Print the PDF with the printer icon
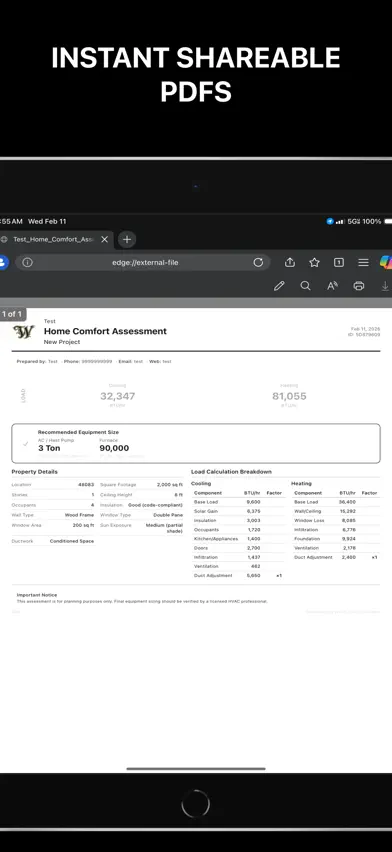392x852 pixels. (359, 286)
